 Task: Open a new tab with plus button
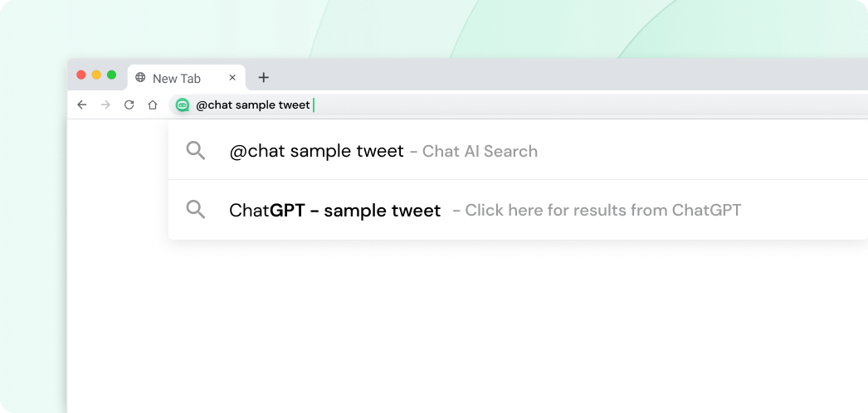(263, 78)
